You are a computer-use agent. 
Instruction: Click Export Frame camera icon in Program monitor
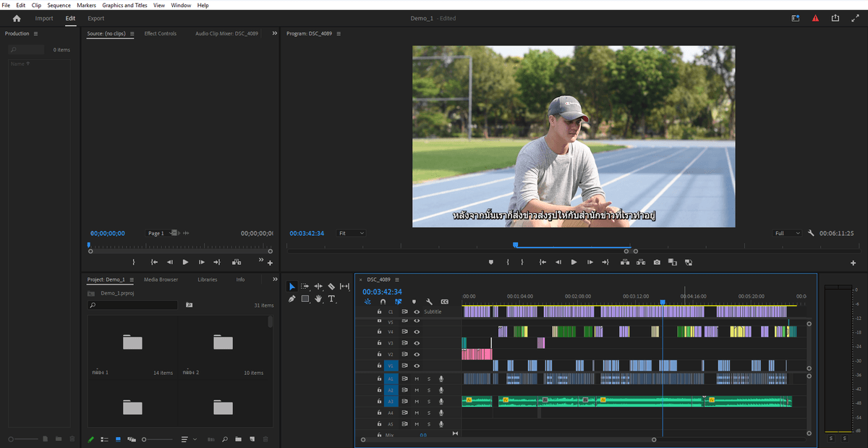click(x=657, y=262)
